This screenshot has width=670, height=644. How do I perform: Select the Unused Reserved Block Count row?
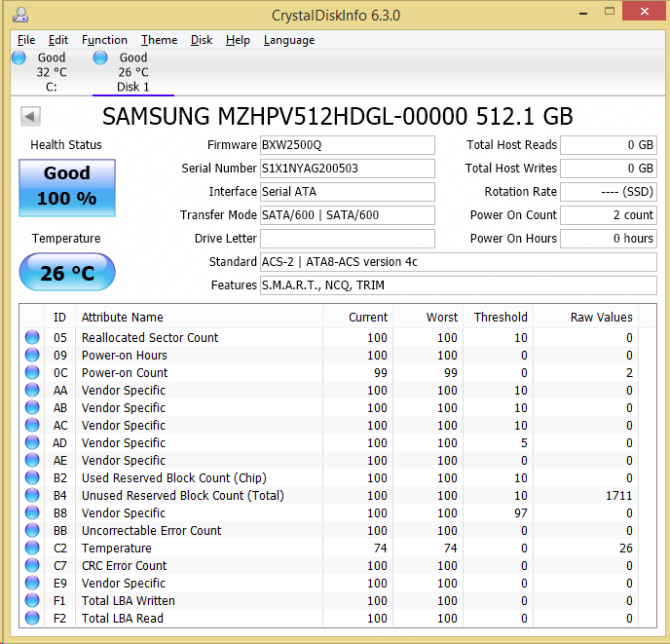pyautogui.click(x=183, y=496)
